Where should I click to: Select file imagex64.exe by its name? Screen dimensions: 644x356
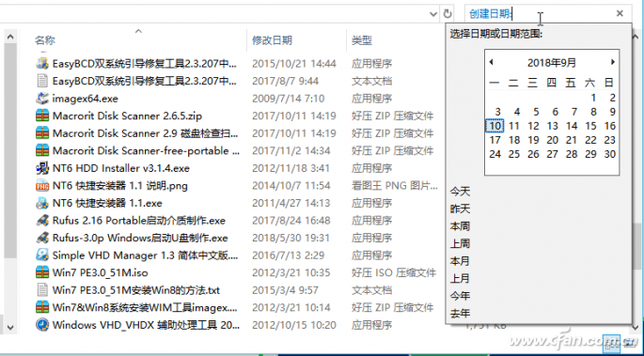(x=85, y=99)
